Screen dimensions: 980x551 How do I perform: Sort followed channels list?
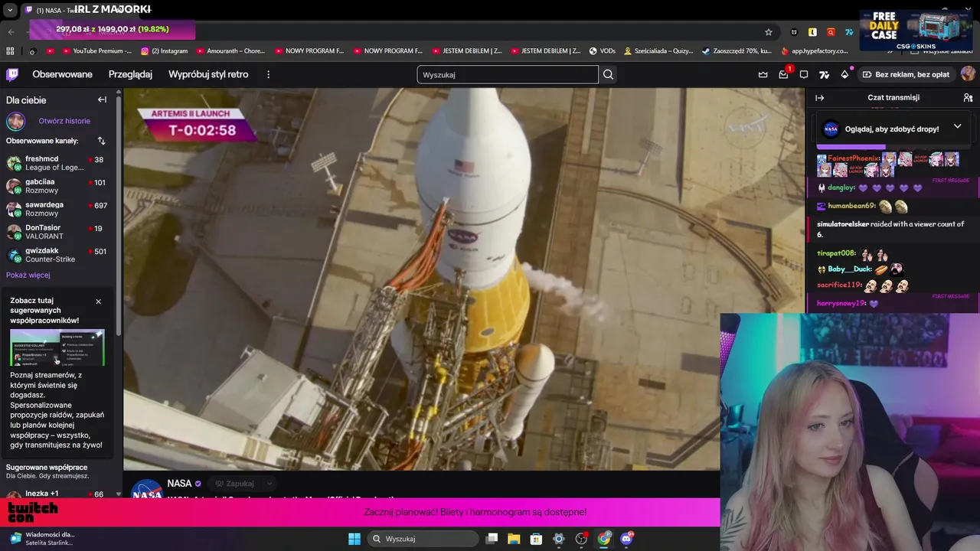[x=101, y=141]
